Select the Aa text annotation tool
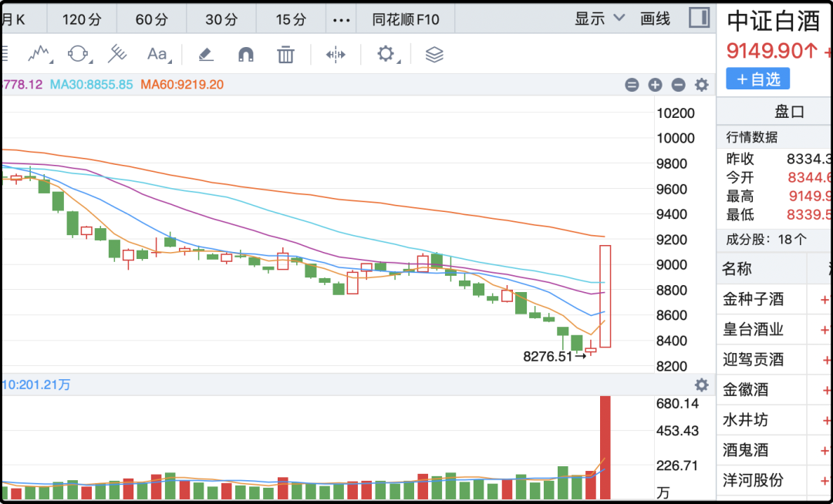833x504 pixels. click(157, 54)
